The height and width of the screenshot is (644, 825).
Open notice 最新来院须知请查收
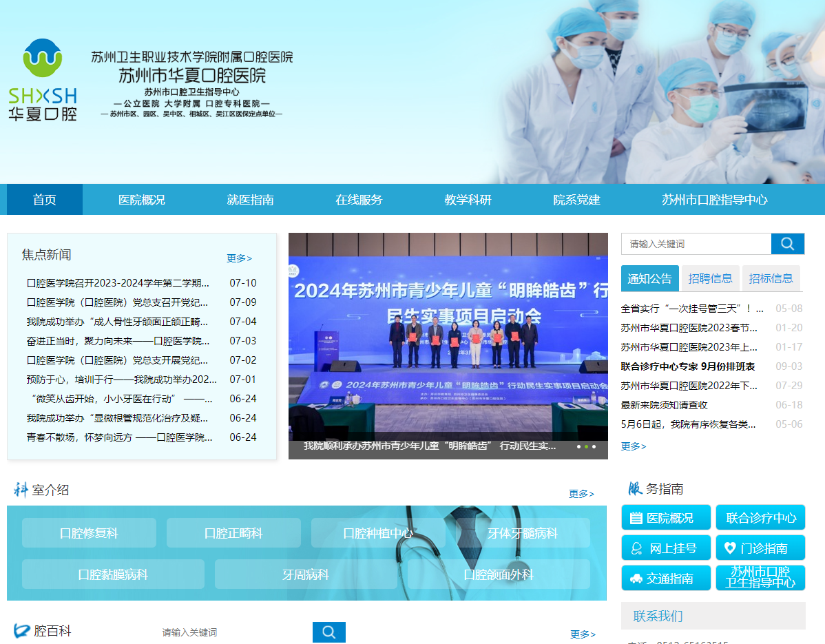[x=664, y=405]
